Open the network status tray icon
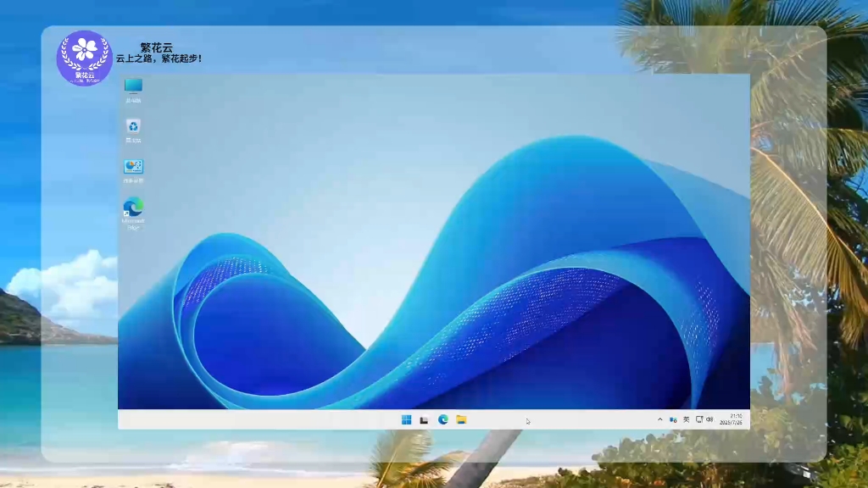The height and width of the screenshot is (488, 868). pyautogui.click(x=699, y=420)
